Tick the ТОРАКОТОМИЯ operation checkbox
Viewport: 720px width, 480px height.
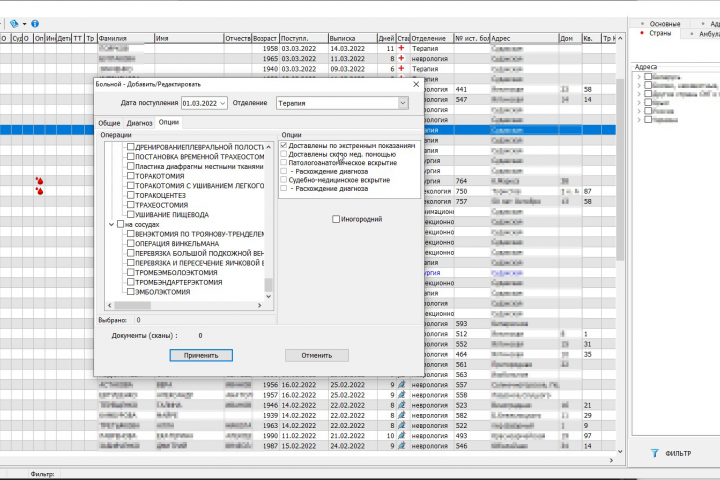130,176
